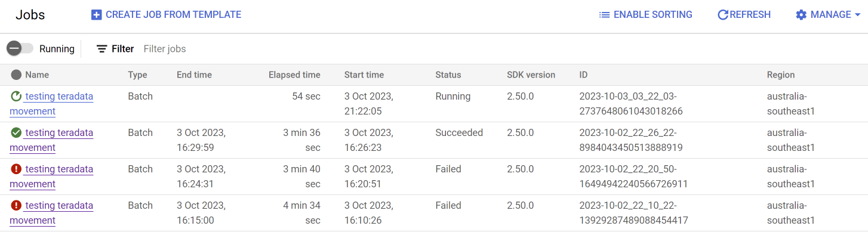Click the red failed icon for job ending 16:24:31
868x235 pixels.
[16, 169]
